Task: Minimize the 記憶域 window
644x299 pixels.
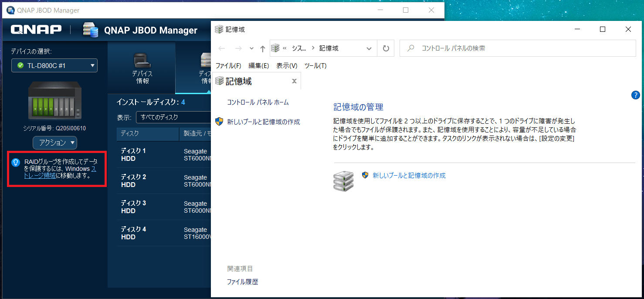Action: 577,29
